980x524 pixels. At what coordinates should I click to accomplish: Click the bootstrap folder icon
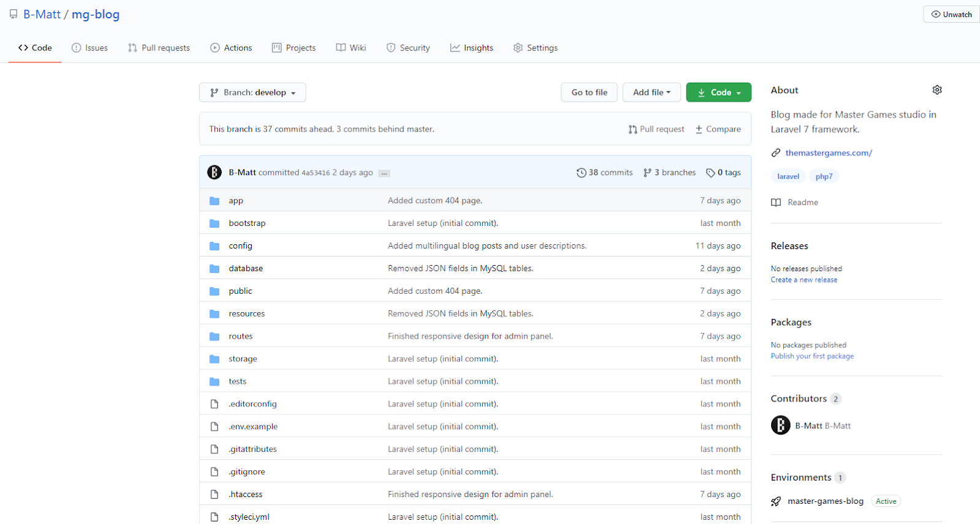tap(214, 223)
